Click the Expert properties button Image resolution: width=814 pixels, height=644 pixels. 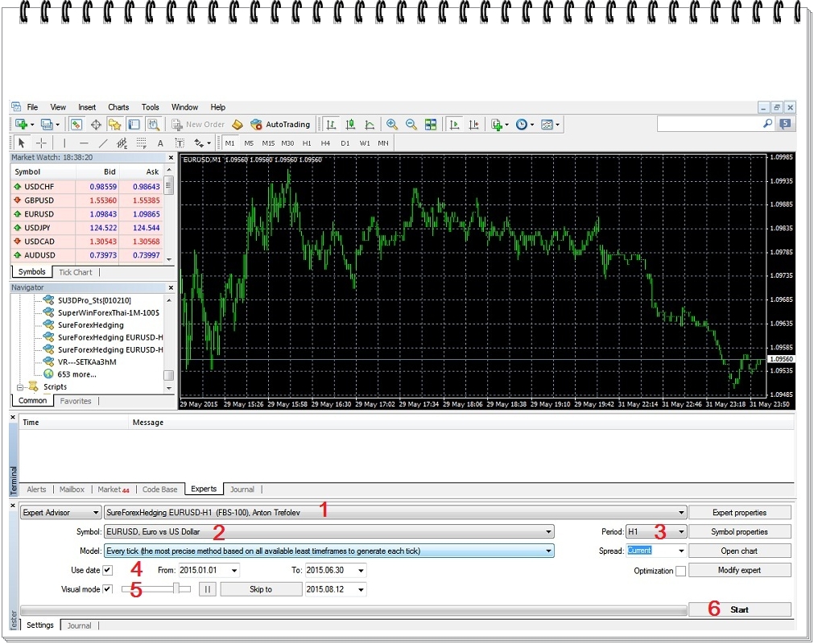point(740,513)
